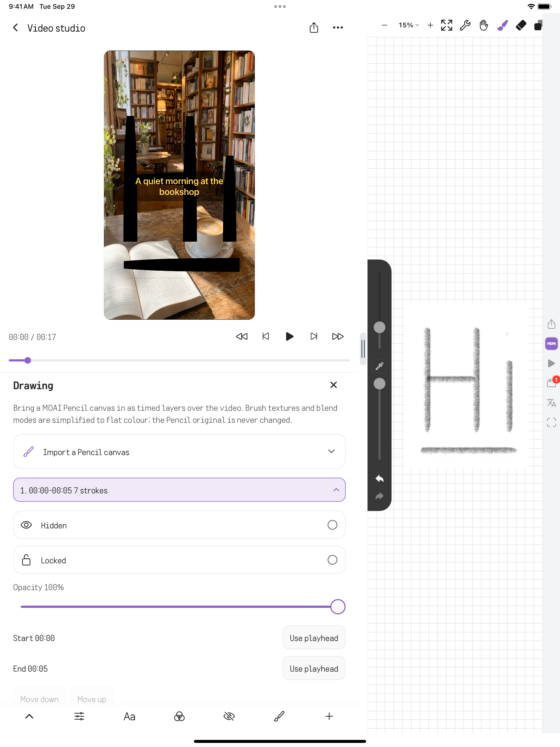The image size is (560, 747).
Task: Tap the export icon in right sidebar
Action: pos(551,324)
